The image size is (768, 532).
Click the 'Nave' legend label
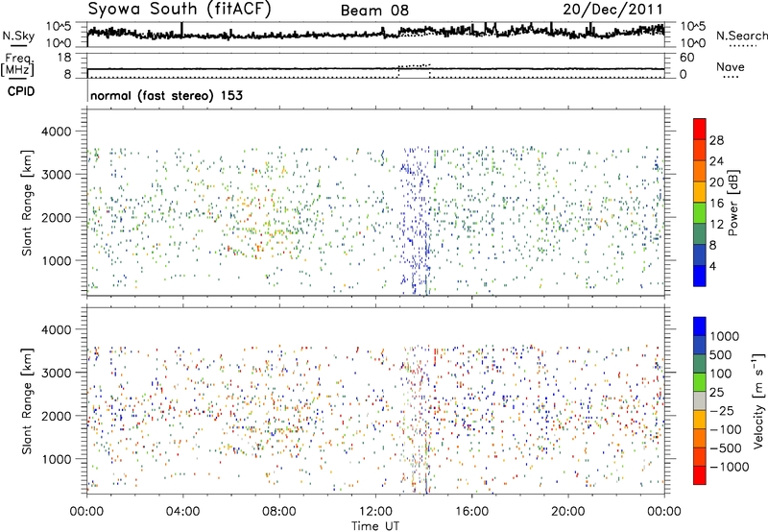(731, 66)
